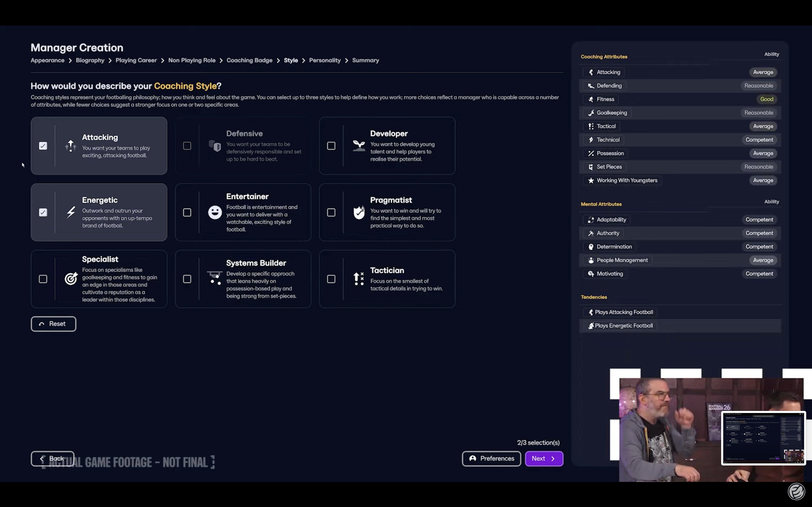
Task: Tick the Tactician checkbox
Action: [331, 279]
